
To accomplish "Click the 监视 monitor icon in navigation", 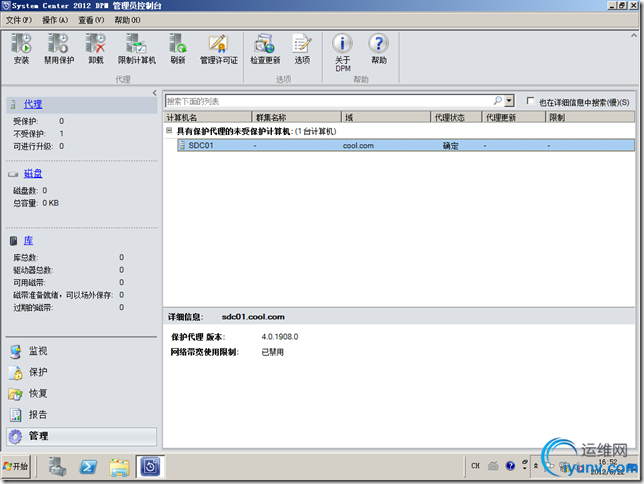I will (16, 352).
